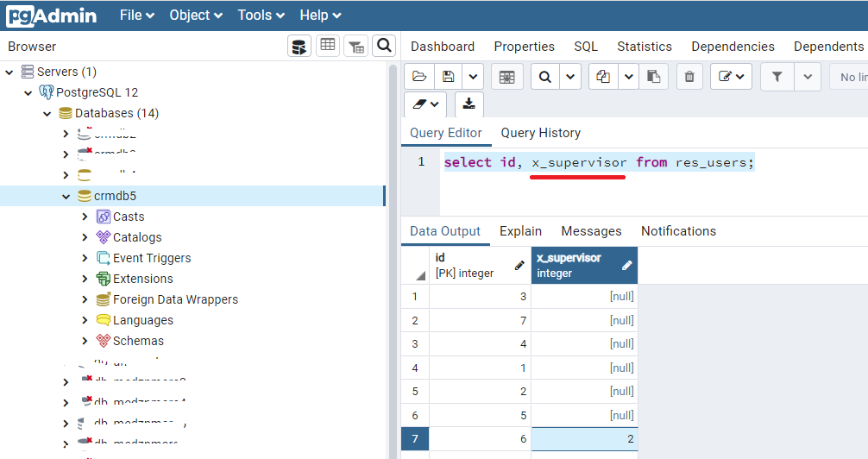Switch to the SQL tab
This screenshot has height=459, width=868.
coord(586,47)
